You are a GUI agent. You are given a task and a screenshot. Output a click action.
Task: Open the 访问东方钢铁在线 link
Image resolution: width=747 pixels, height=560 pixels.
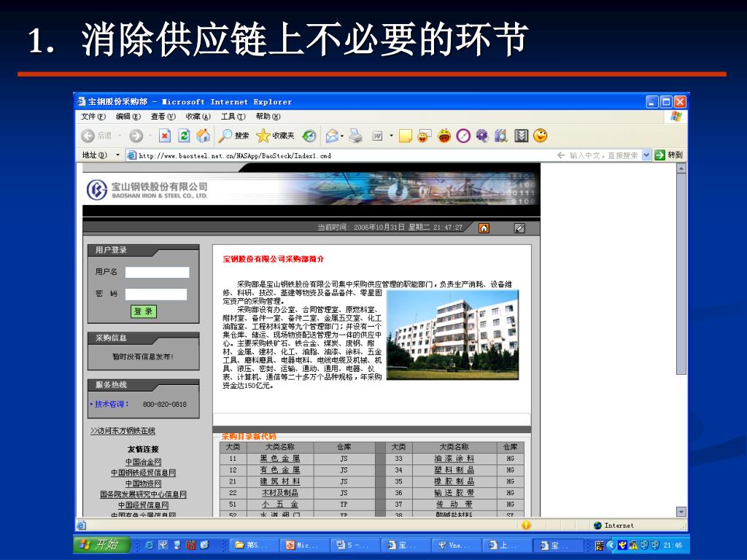[x=123, y=431]
